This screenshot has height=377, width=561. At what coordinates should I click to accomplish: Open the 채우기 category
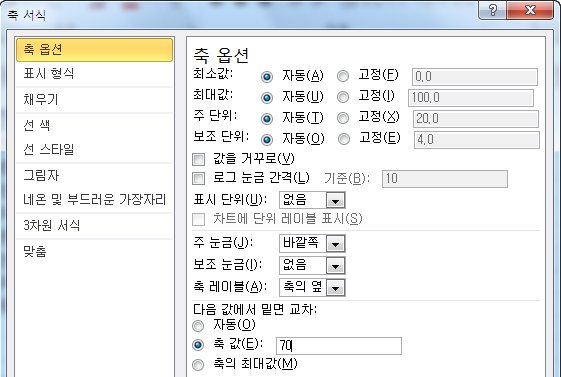94,99
